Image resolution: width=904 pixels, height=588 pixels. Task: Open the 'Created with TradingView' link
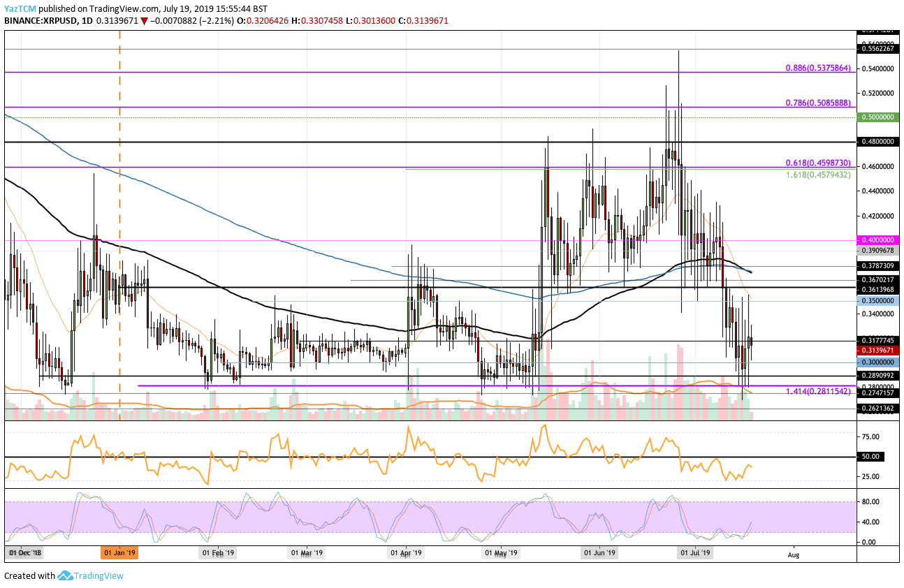click(64, 576)
